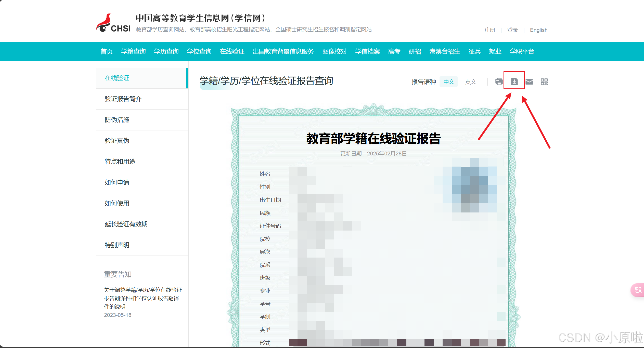Open 学信档案 navigation item
644x348 pixels.
click(367, 51)
